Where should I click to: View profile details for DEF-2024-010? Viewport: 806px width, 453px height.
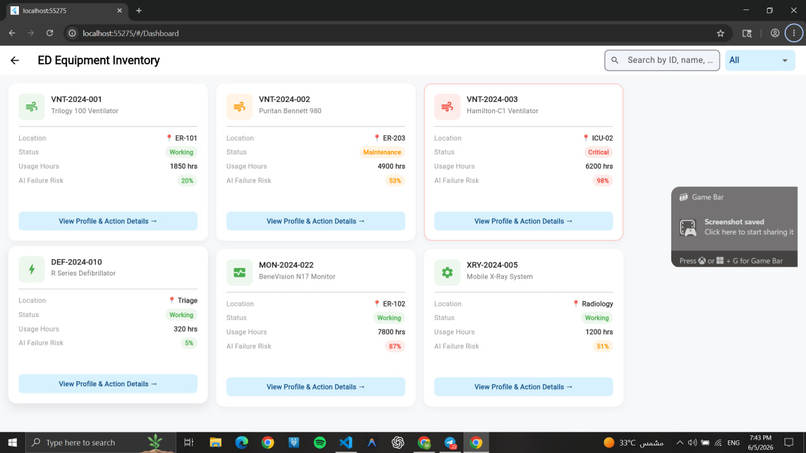[x=108, y=384]
